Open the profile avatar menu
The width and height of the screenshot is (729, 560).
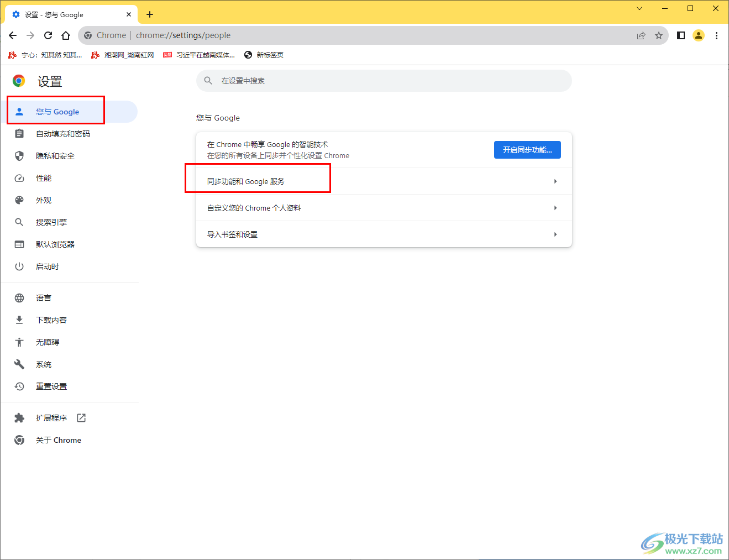point(699,35)
